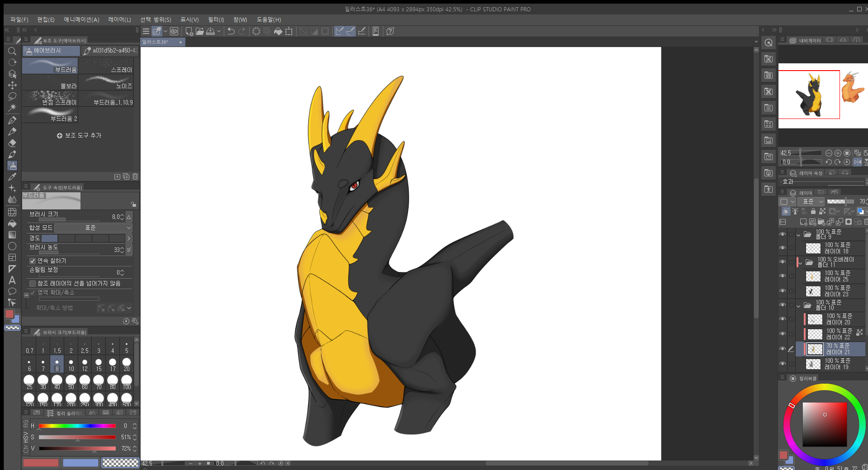This screenshot has height=470, width=868.
Task: Select the Fill bucket tool in left toolbar
Action: pyautogui.click(x=12, y=223)
